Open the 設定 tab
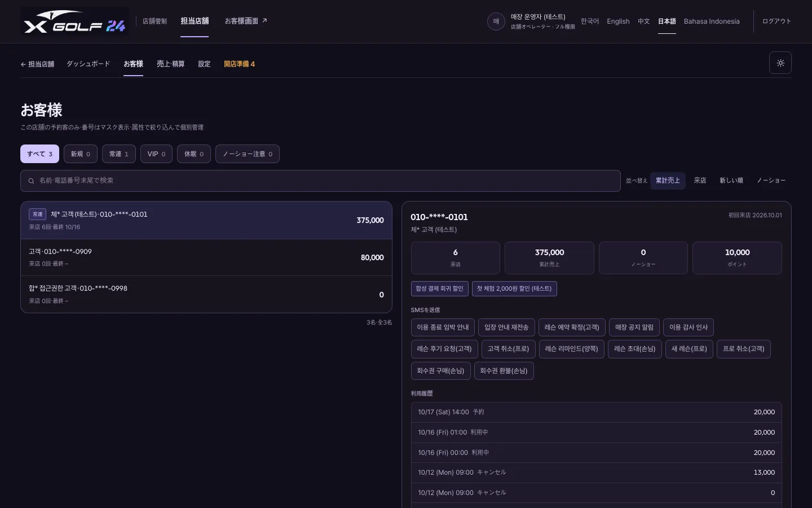 tap(204, 64)
